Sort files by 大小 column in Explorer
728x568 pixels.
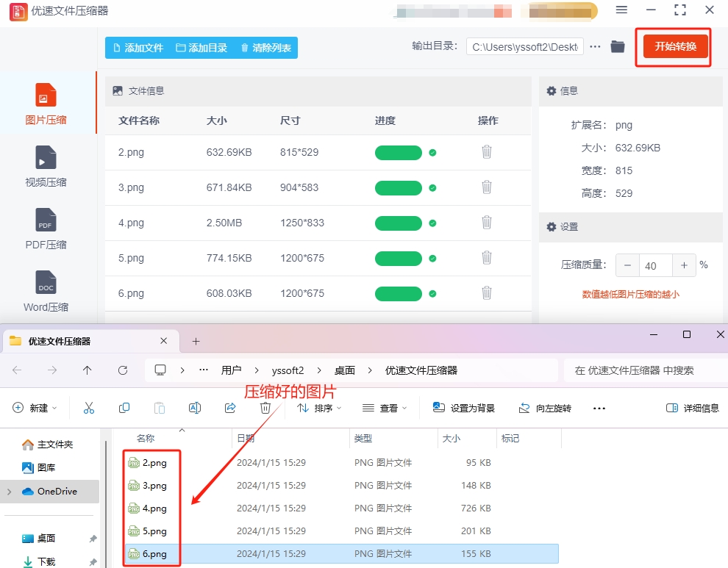point(452,438)
